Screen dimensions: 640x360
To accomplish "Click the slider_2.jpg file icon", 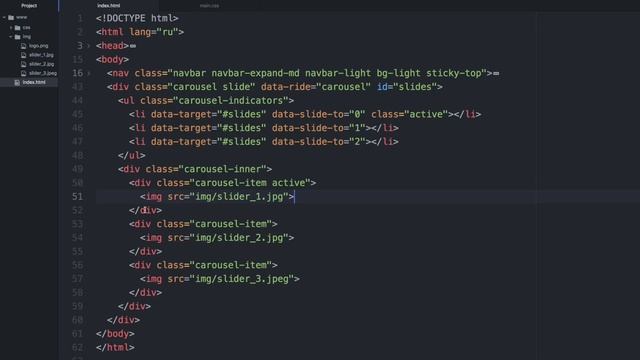I will (24, 64).
